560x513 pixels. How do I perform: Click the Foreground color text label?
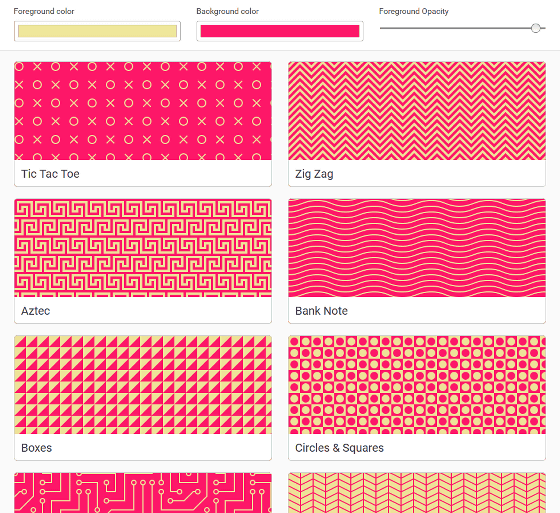pos(44,11)
